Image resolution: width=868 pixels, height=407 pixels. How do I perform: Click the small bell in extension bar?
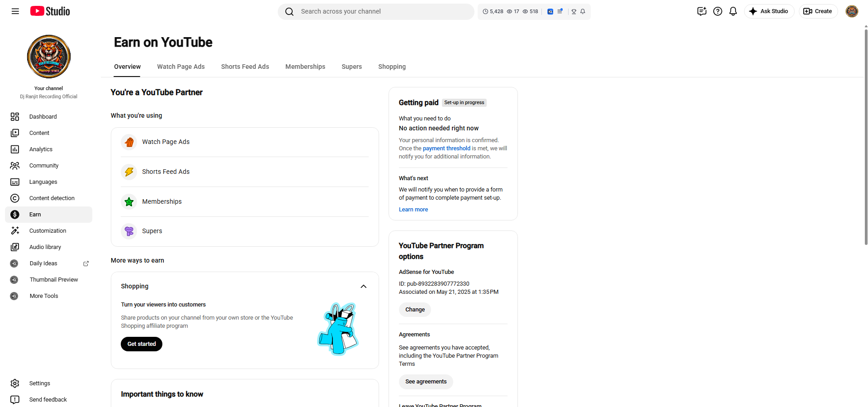click(583, 12)
